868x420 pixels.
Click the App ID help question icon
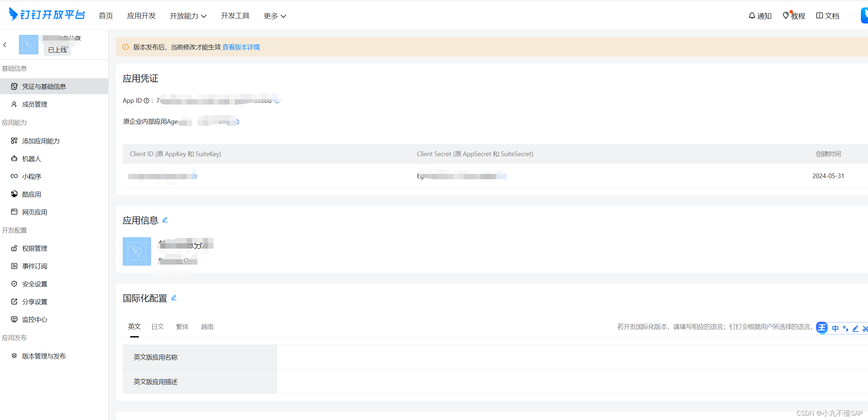(x=146, y=101)
